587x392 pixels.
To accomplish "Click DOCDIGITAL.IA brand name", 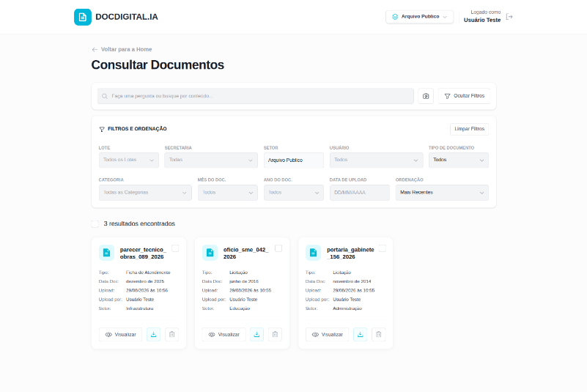I will (x=127, y=18).
